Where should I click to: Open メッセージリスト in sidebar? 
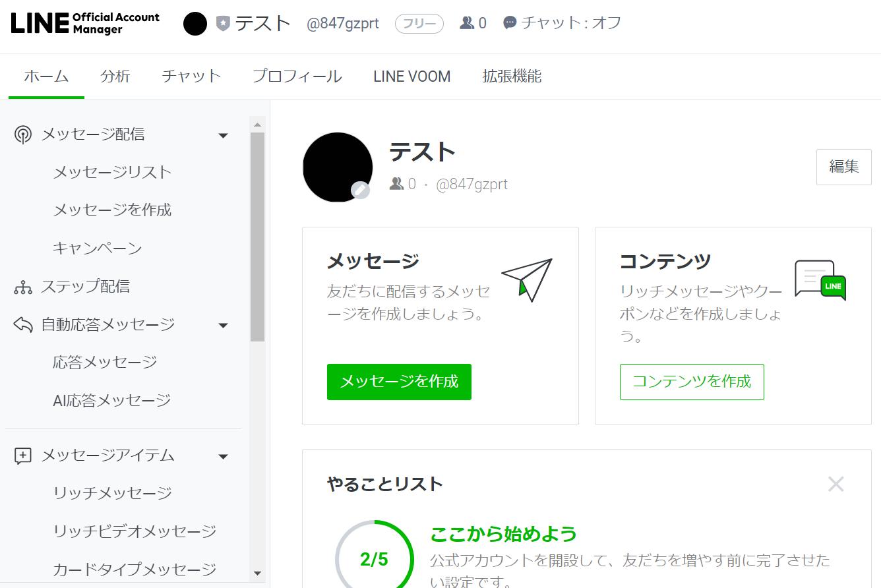click(x=112, y=172)
